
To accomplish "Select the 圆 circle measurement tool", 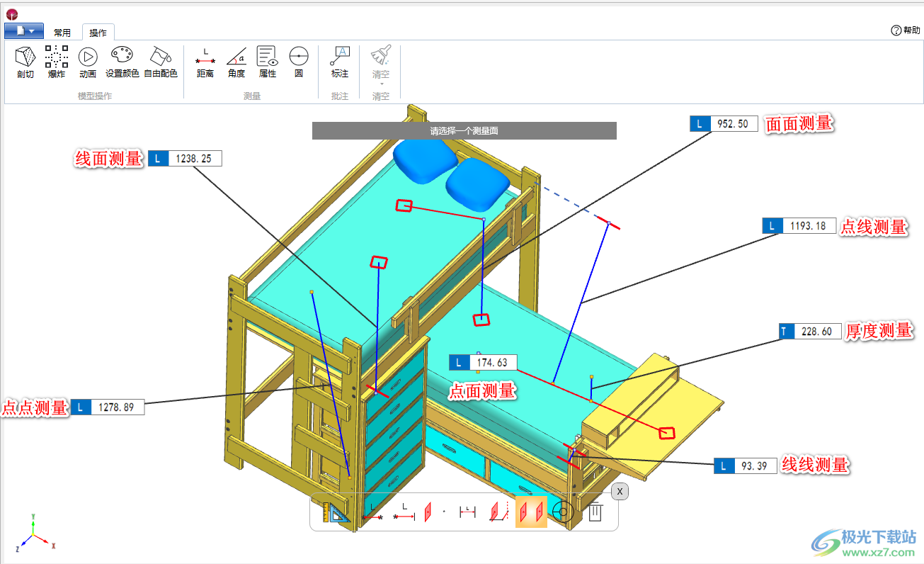I will (299, 62).
